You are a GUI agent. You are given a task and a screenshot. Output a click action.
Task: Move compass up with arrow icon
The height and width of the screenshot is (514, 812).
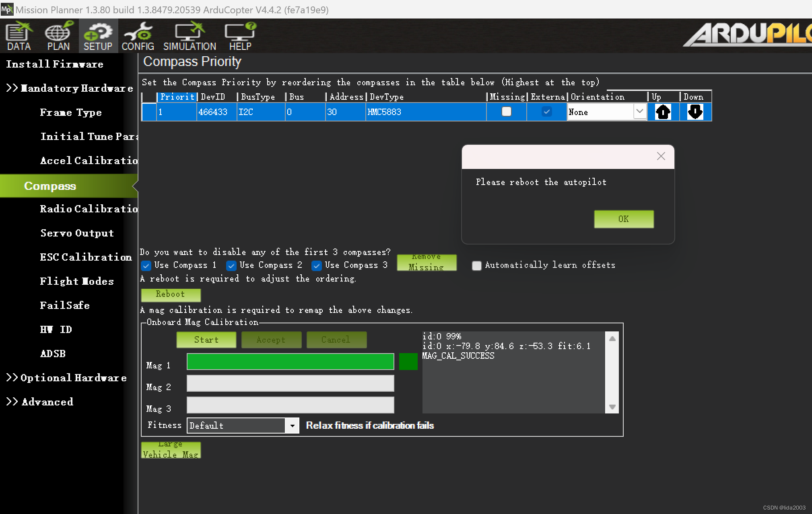tap(663, 112)
